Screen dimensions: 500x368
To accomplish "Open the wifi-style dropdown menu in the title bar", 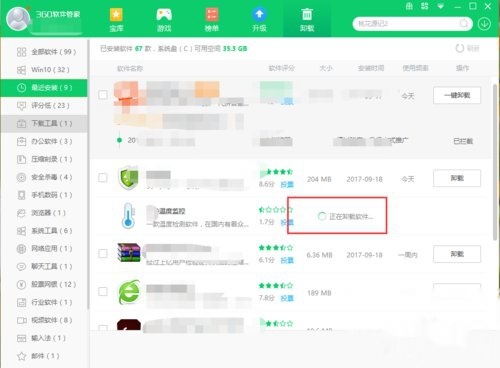I will (441, 6).
